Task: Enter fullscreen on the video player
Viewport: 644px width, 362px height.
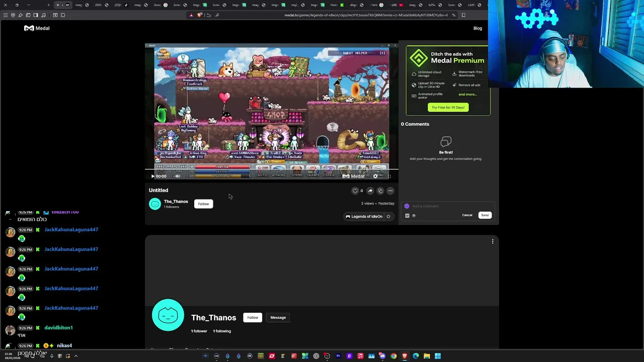Action: click(x=389, y=176)
